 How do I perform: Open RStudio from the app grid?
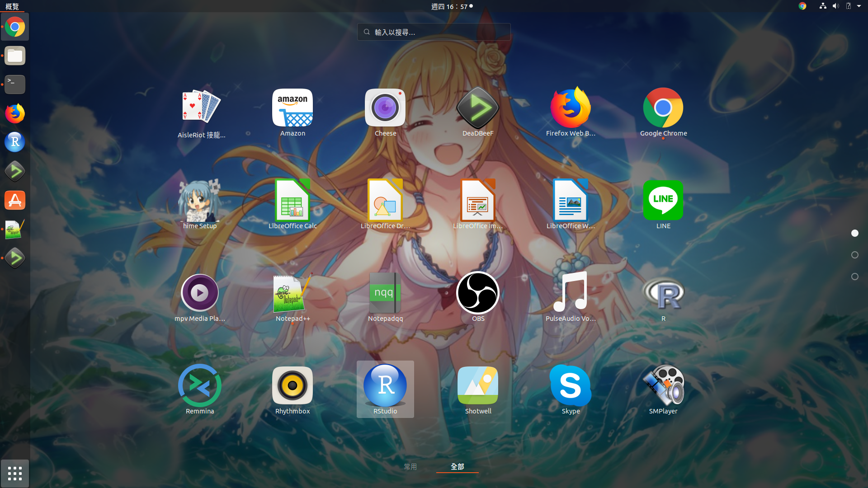click(385, 386)
